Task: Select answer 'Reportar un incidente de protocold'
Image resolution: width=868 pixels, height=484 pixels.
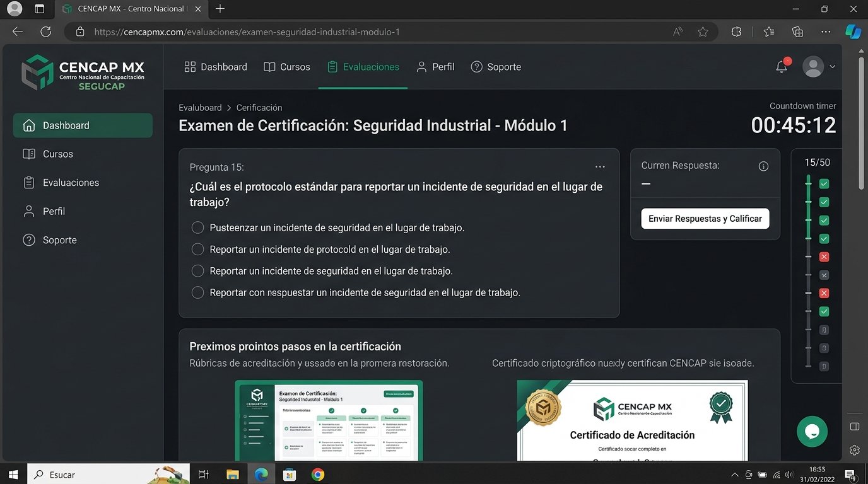Action: 197,250
